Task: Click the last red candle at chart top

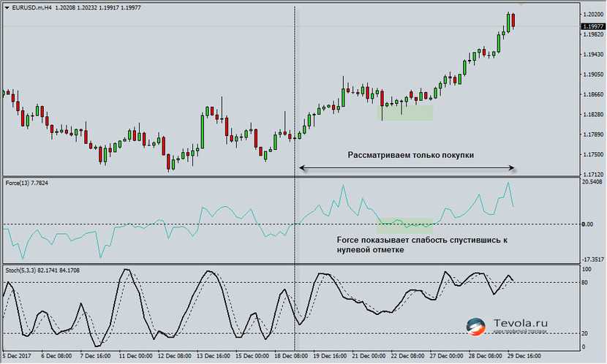Action: [514, 20]
